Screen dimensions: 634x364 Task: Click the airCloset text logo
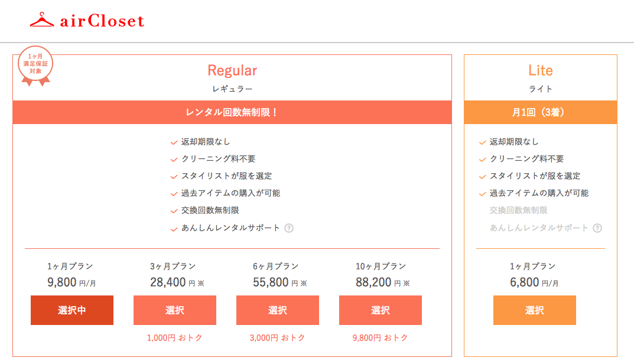[102, 21]
